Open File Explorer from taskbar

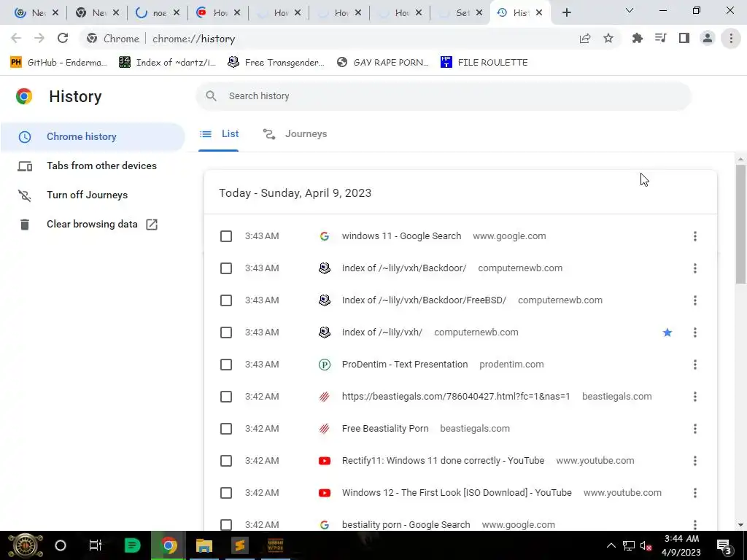204,545
